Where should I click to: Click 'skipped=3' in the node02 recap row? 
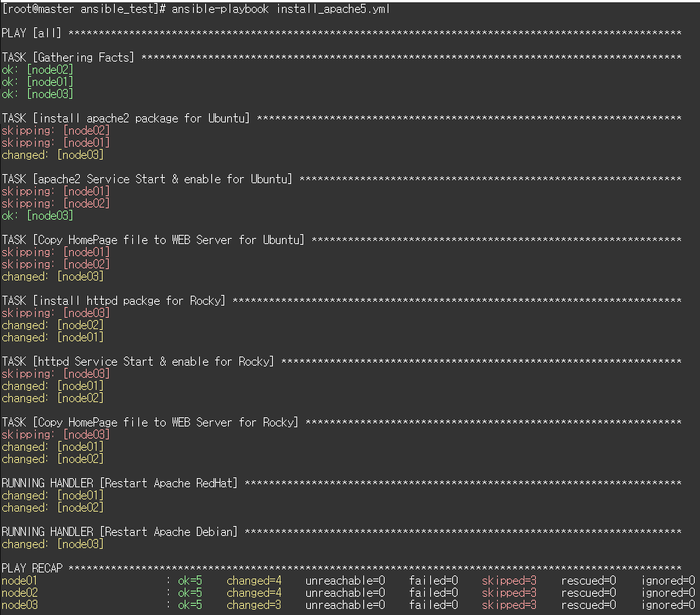(x=509, y=593)
